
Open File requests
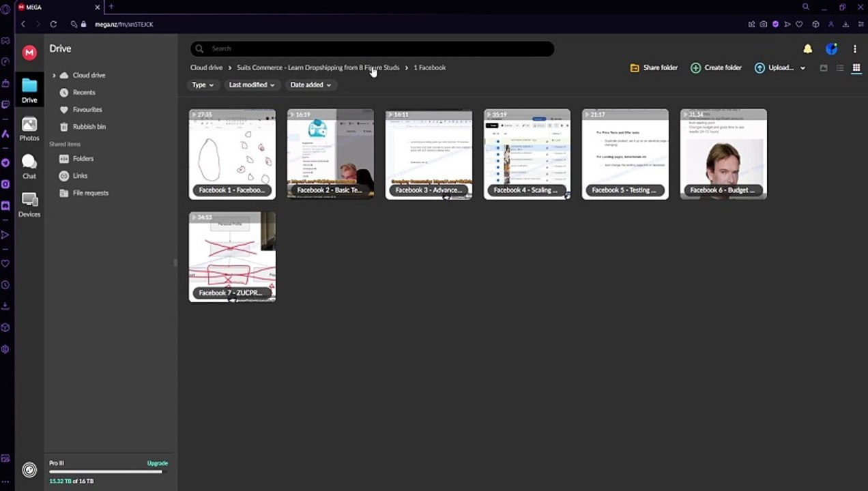click(x=91, y=192)
